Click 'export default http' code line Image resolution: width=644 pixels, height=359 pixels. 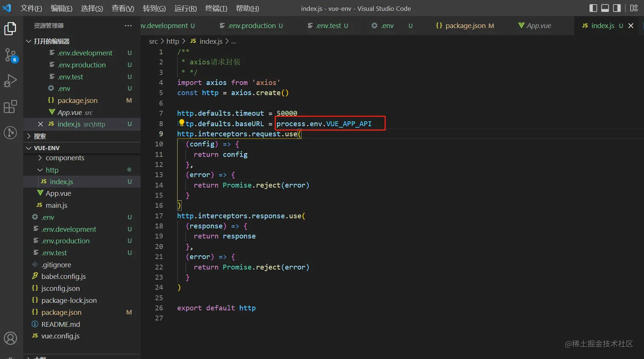coord(216,308)
